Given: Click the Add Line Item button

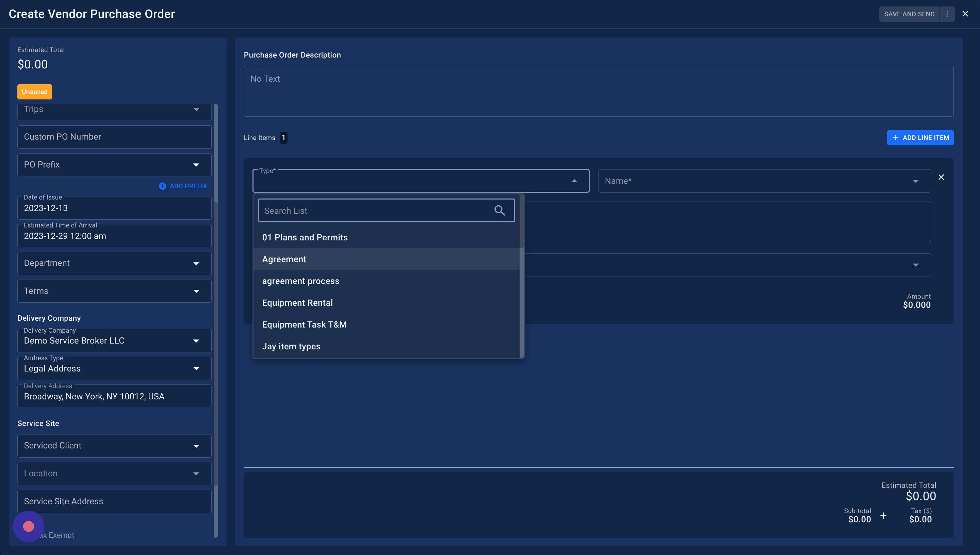Looking at the screenshot, I should coord(920,138).
